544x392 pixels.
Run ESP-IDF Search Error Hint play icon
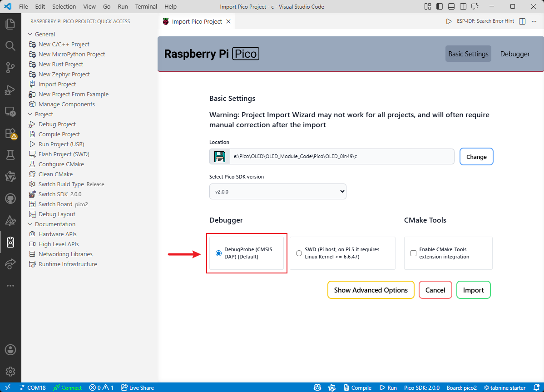(449, 21)
